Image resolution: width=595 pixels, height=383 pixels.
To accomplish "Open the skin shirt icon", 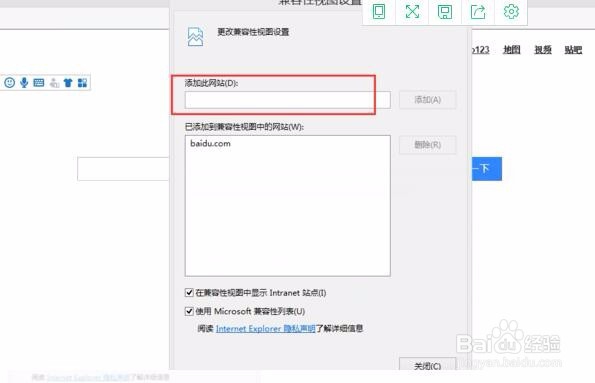I will tap(68, 82).
